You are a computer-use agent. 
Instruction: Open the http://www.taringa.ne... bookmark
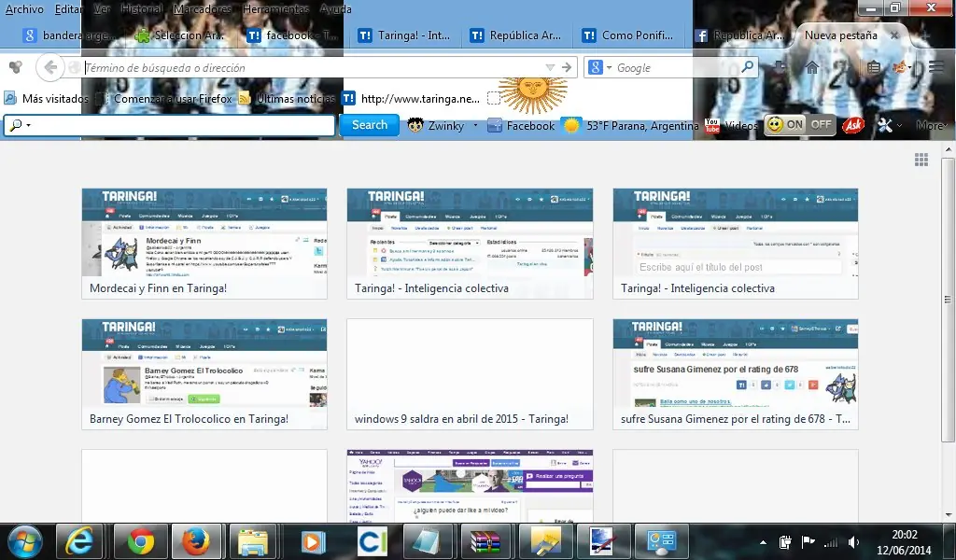(411, 99)
